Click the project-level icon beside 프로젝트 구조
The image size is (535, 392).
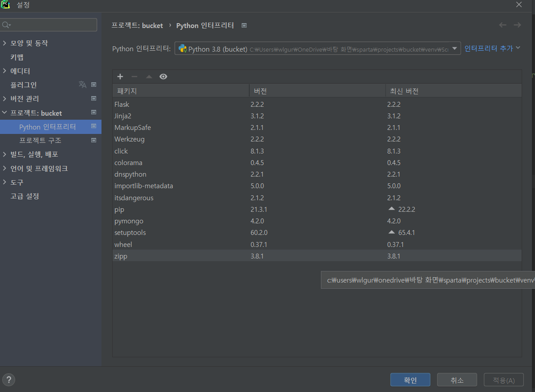pos(93,140)
